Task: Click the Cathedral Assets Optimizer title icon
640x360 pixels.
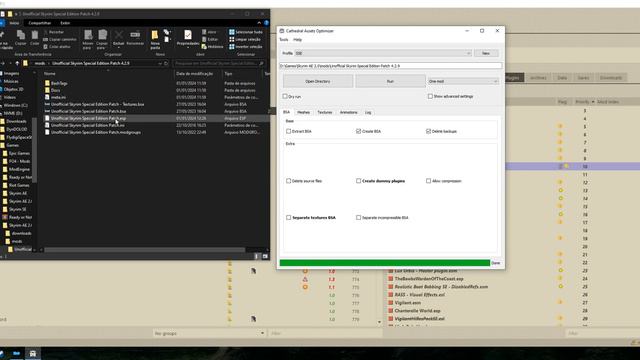Action: 282,31
